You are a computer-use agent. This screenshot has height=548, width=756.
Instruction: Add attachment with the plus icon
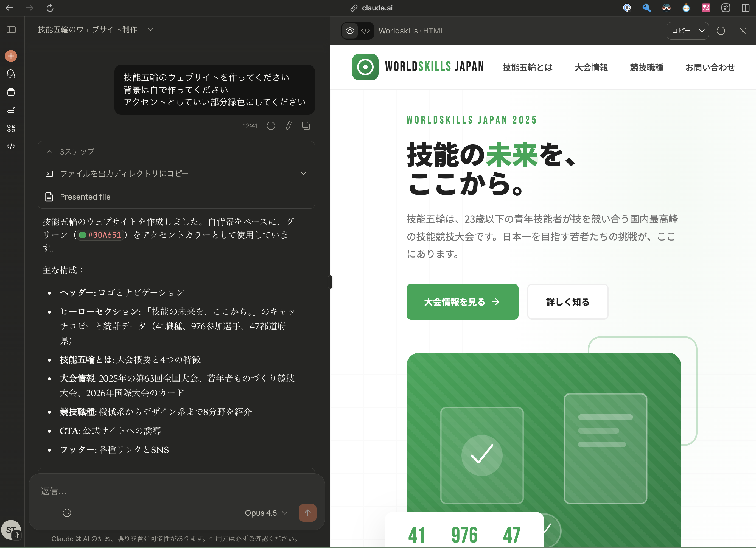pyautogui.click(x=47, y=513)
